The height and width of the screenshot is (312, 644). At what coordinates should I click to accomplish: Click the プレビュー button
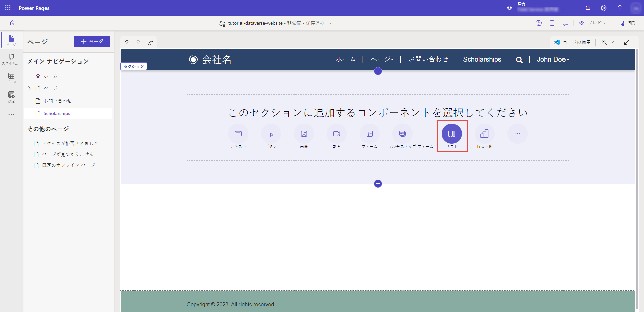pyautogui.click(x=595, y=23)
